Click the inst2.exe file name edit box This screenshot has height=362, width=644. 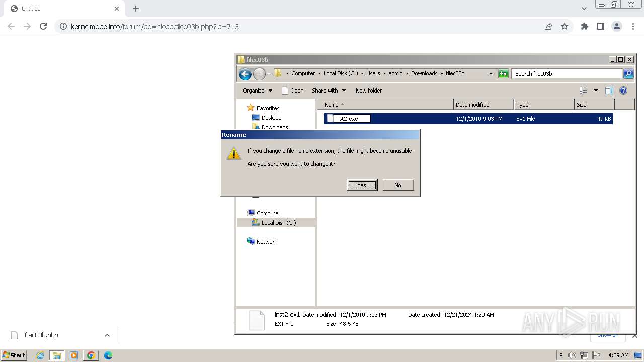click(352, 119)
